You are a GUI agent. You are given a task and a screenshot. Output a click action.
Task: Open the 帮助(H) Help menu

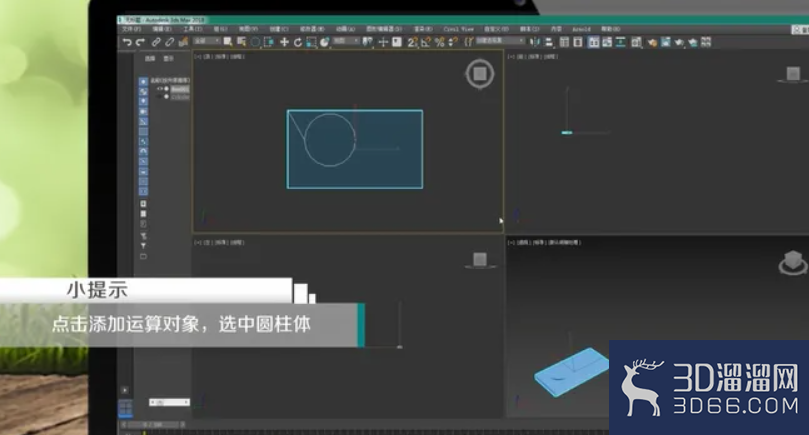point(610,29)
